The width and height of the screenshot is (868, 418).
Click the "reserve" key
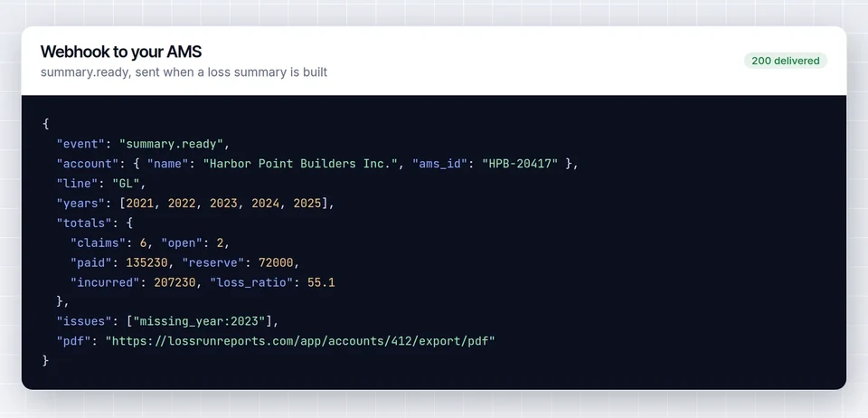pos(213,262)
